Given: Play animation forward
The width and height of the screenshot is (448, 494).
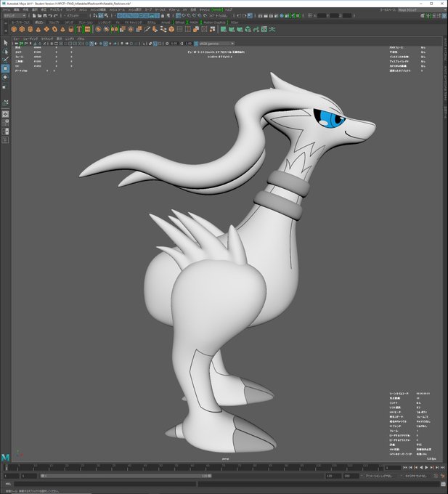Looking at the screenshot, I should [426, 467].
